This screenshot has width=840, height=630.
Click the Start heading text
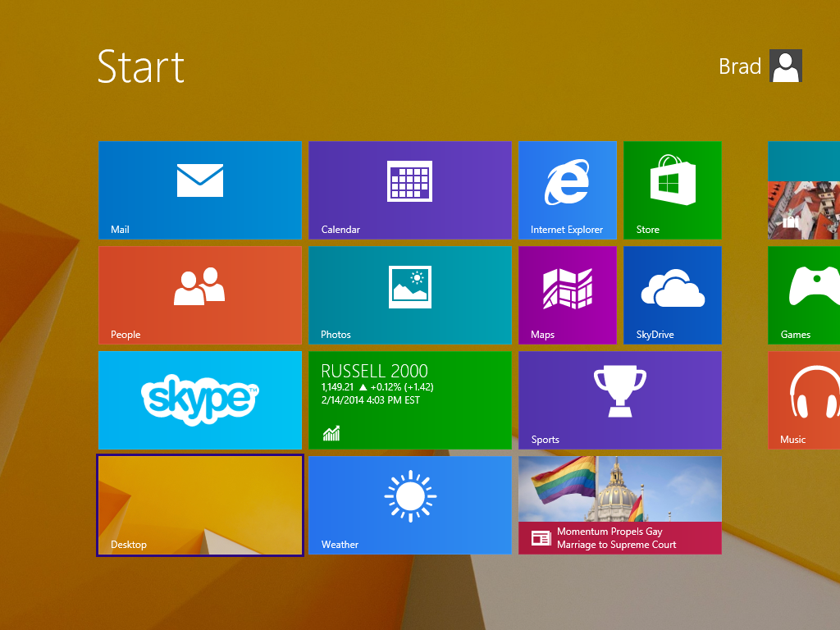click(x=141, y=66)
